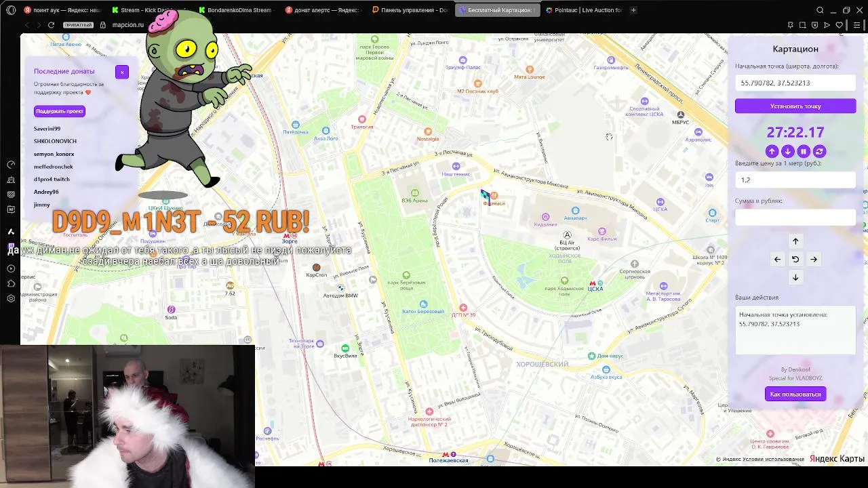Undo last move with the center rotate arrow
The height and width of the screenshot is (488, 868).
pos(795,259)
